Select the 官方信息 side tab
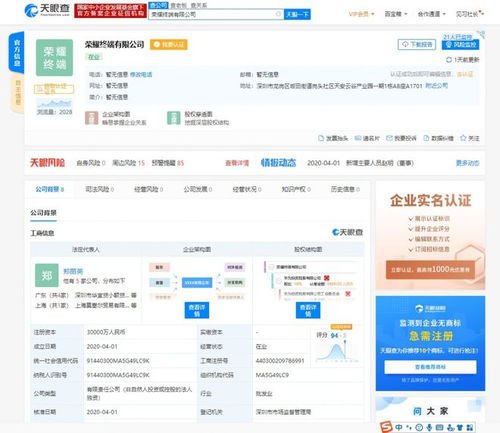 (x=17, y=52)
